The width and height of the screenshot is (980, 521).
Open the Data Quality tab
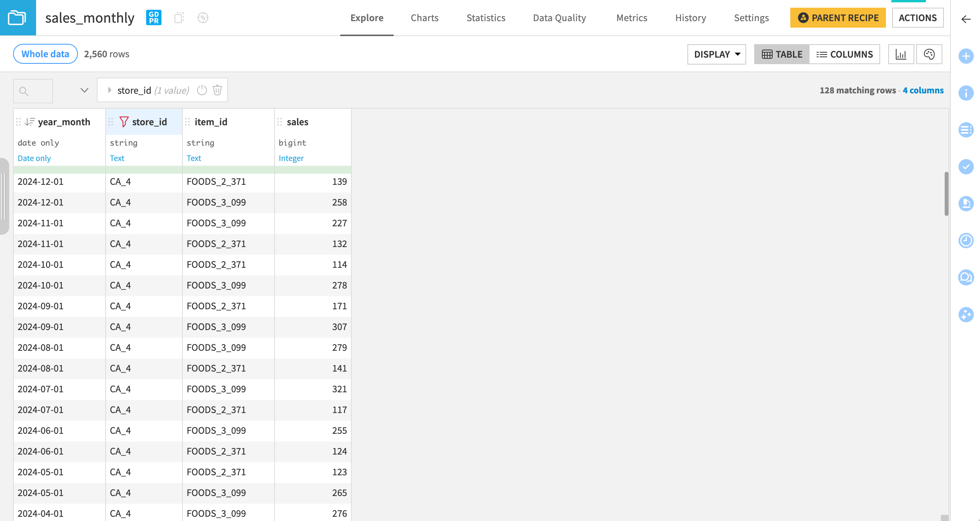click(x=559, y=18)
